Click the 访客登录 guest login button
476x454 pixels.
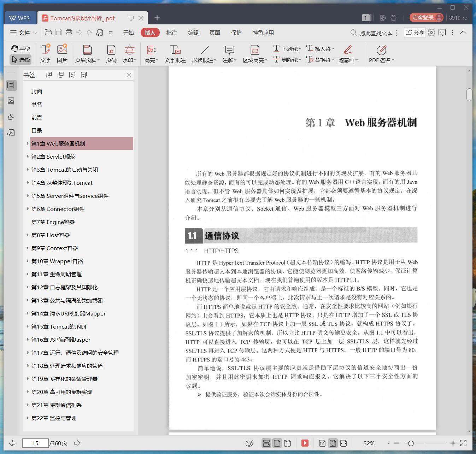(x=427, y=18)
